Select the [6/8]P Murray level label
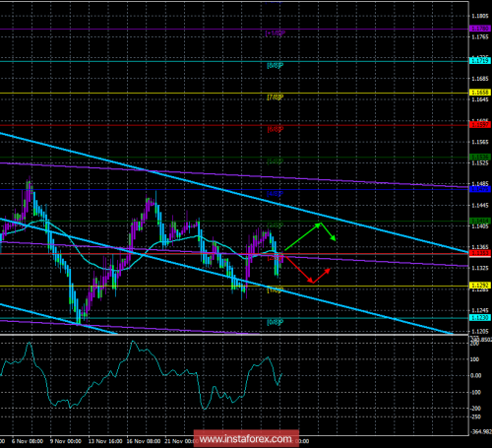This screenshot has height=448, width=492. pyautogui.click(x=276, y=129)
